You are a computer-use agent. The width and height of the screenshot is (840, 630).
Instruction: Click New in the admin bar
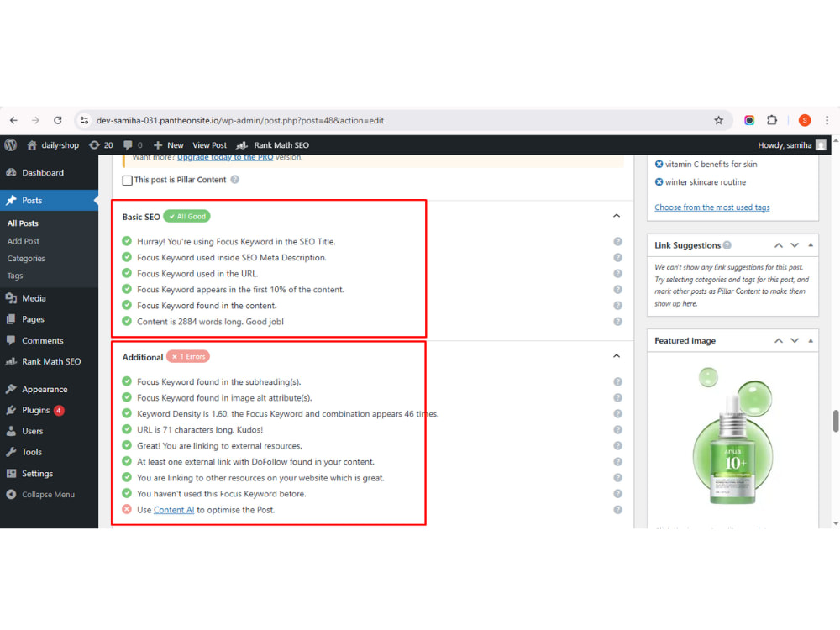169,145
